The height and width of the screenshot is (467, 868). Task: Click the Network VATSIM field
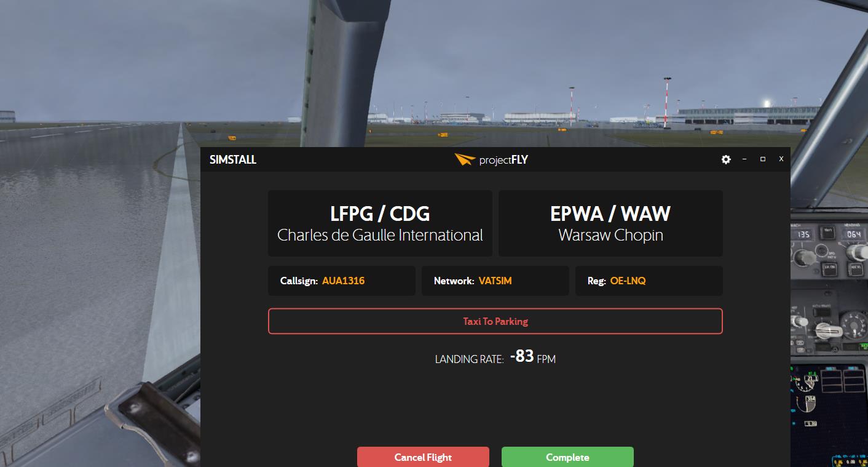[x=495, y=281]
